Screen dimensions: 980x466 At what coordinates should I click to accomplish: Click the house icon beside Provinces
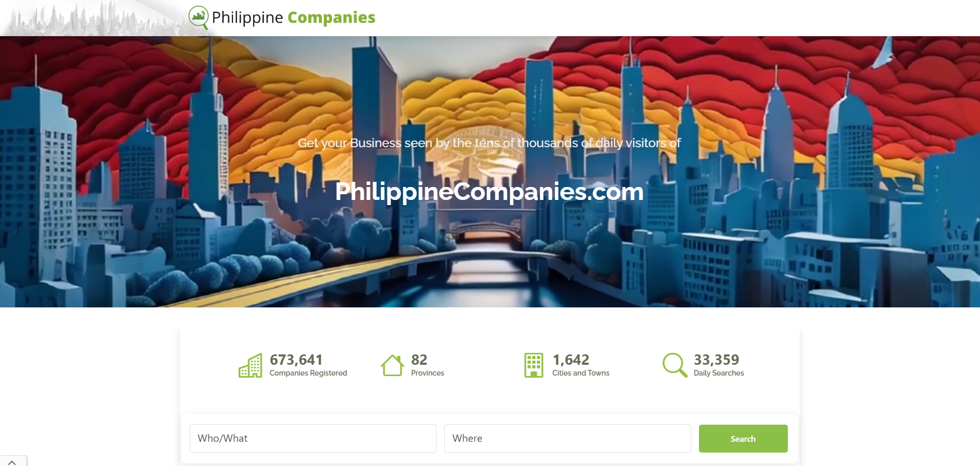point(393,365)
